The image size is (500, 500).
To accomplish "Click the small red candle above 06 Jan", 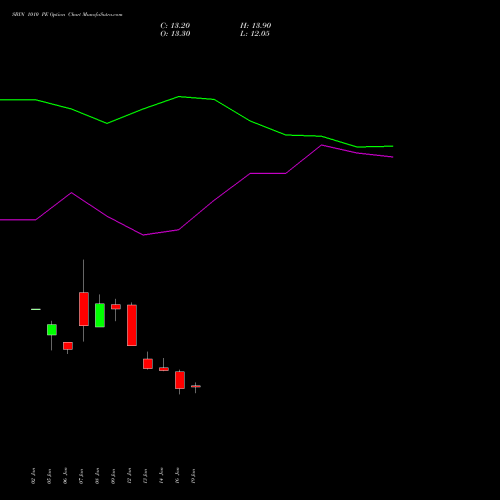I will tap(68, 346).
